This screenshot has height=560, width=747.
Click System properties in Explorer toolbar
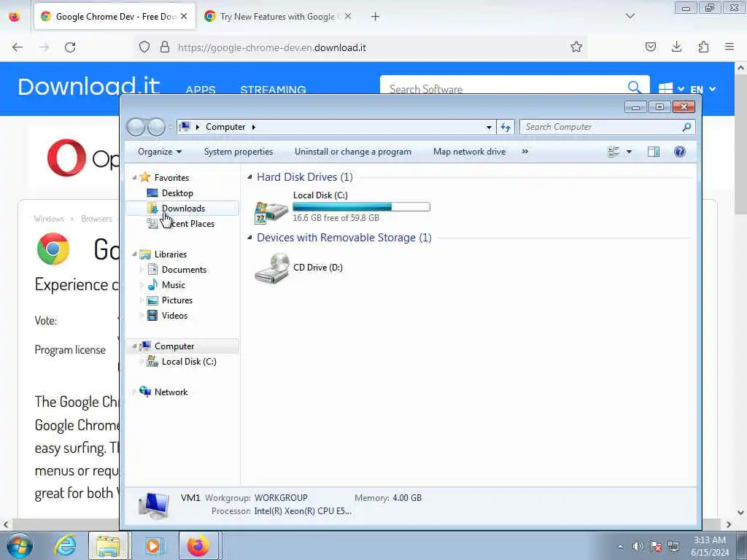[x=239, y=152]
